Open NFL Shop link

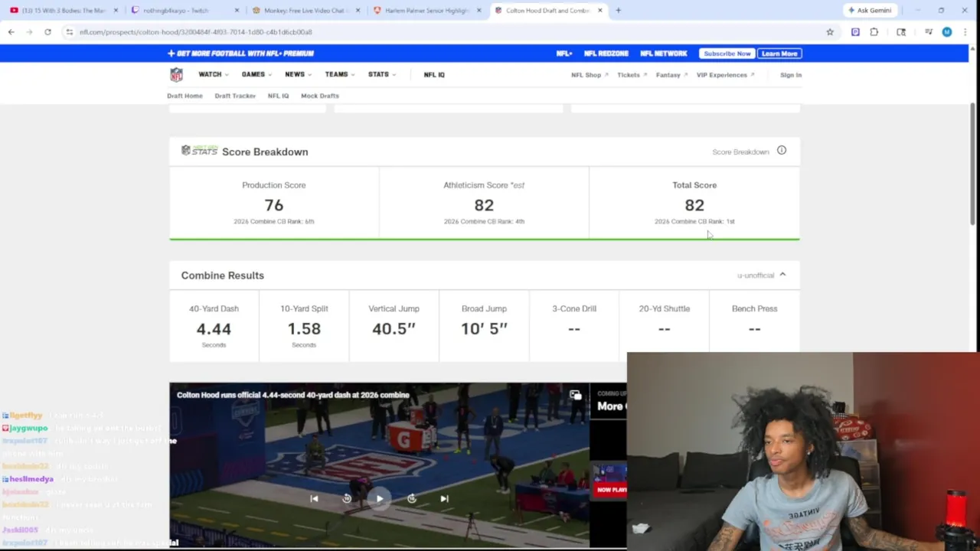click(x=590, y=75)
